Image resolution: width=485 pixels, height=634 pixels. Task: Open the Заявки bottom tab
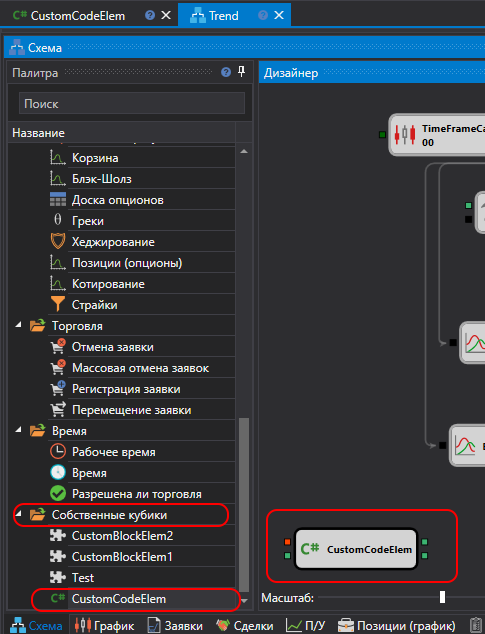coord(175,626)
